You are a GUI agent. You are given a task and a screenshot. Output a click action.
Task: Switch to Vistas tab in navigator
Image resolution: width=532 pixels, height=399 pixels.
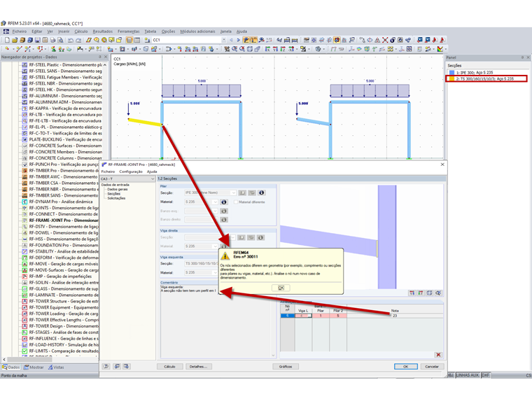click(x=56, y=367)
